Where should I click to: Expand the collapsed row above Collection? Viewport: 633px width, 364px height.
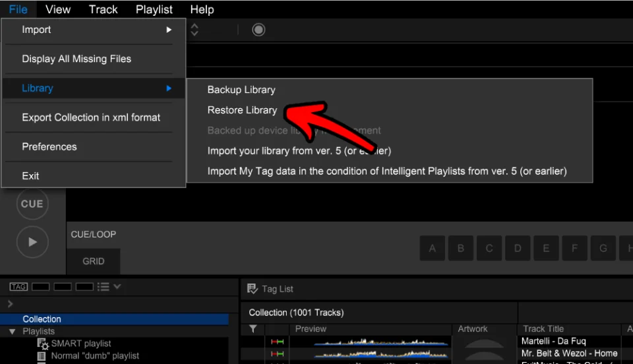click(10, 303)
